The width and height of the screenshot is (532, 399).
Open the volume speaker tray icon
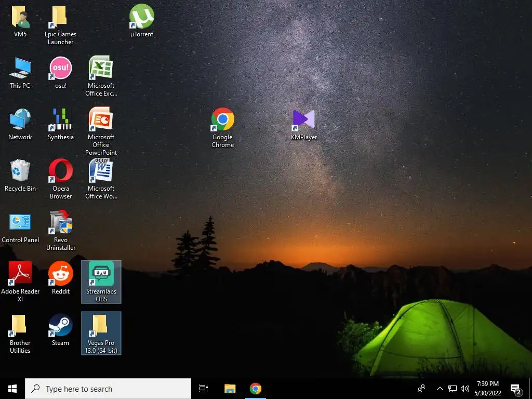[465, 389]
